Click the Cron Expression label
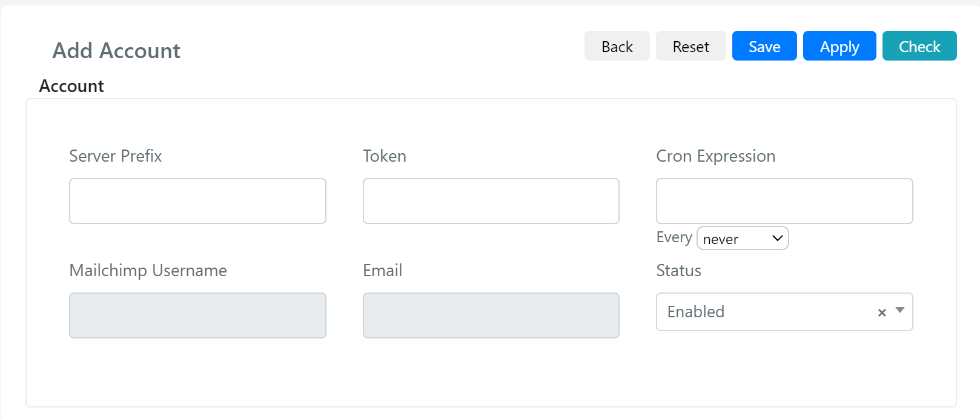Image resolution: width=980 pixels, height=419 pixels. (716, 156)
